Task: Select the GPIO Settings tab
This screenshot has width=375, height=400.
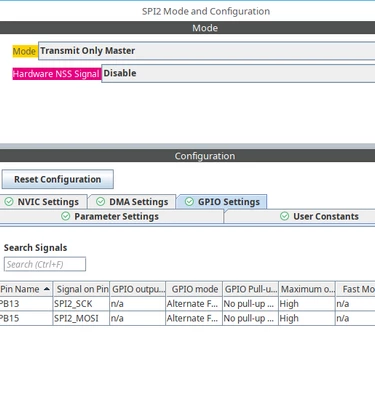Action: 222,202
